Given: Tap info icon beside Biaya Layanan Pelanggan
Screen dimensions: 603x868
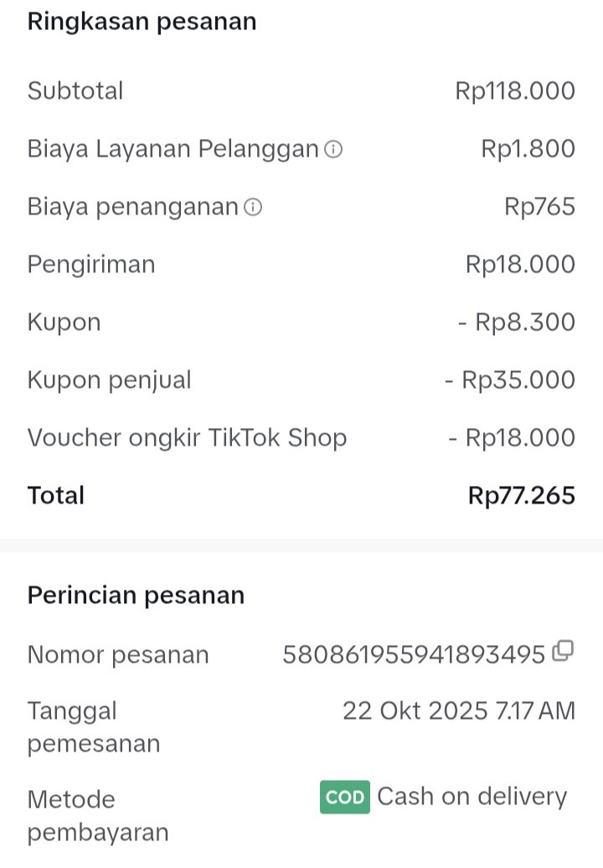Looking at the screenshot, I should [x=333, y=150].
